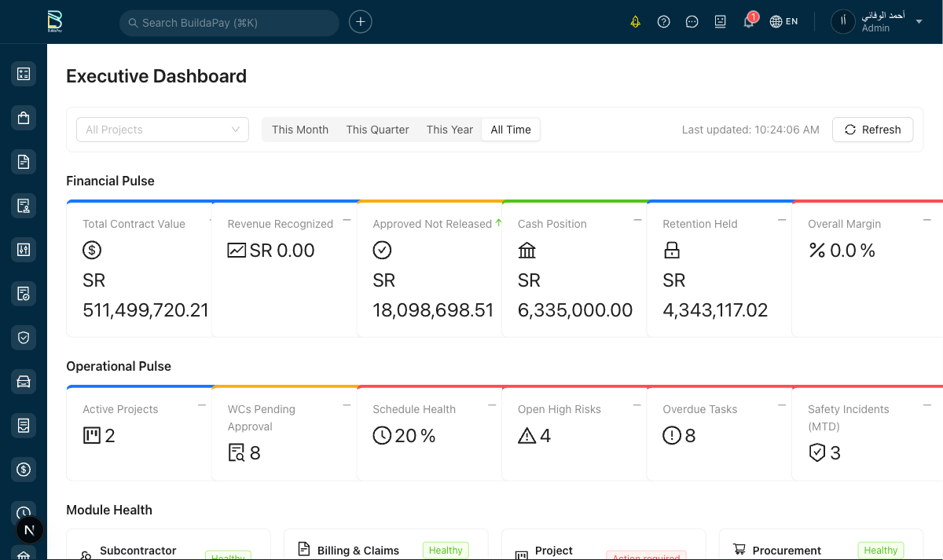Click the Module Health heading

109,510
